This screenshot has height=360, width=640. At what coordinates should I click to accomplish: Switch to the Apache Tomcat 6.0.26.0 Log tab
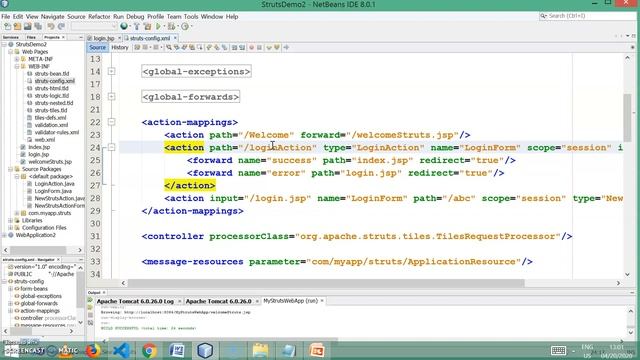[x=135, y=301]
